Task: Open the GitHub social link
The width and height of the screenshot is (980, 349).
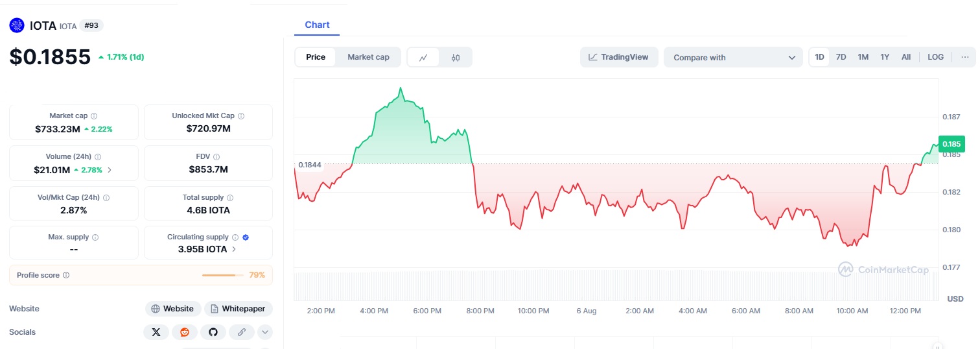Action: [213, 332]
